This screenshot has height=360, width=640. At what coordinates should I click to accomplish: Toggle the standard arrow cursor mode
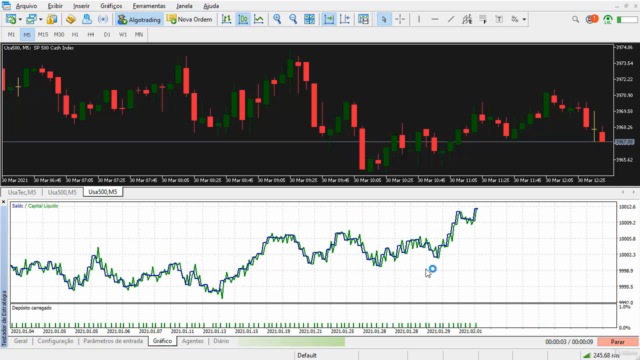(384, 19)
